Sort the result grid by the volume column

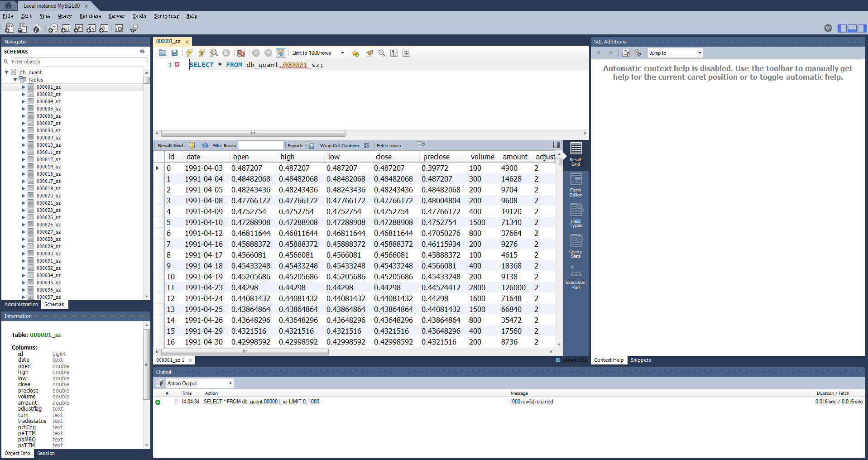[482, 157]
